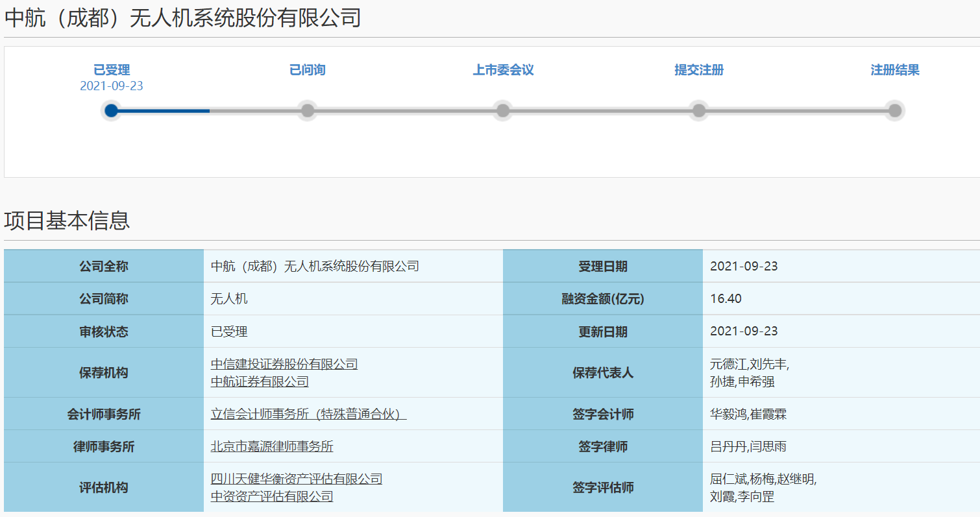Click the 律师事务所 header cell

(x=104, y=446)
